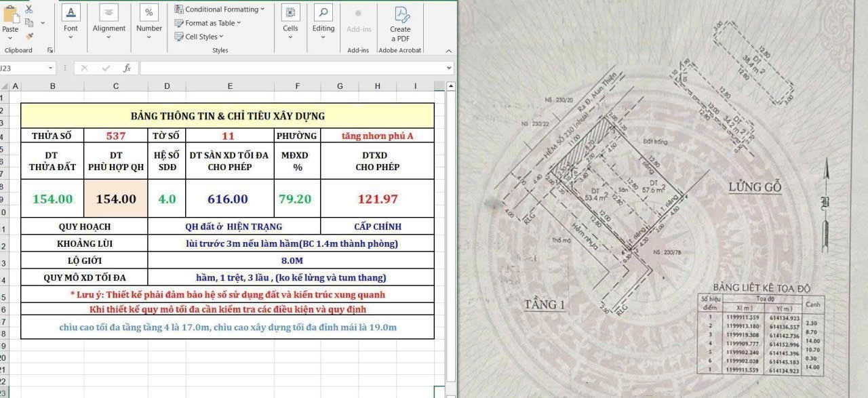Screen dimensions: 868x398
Task: Click cell with red value 11
Action: (231, 136)
